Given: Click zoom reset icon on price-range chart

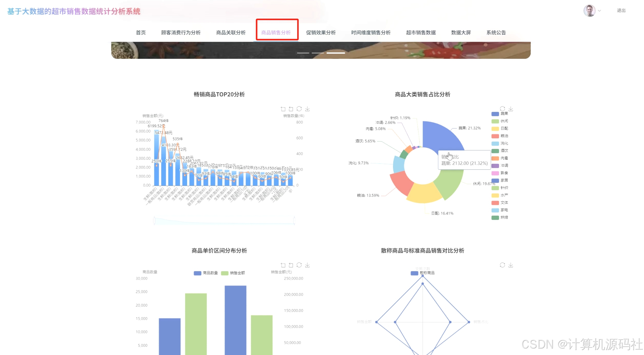Looking at the screenshot, I should point(291,265).
